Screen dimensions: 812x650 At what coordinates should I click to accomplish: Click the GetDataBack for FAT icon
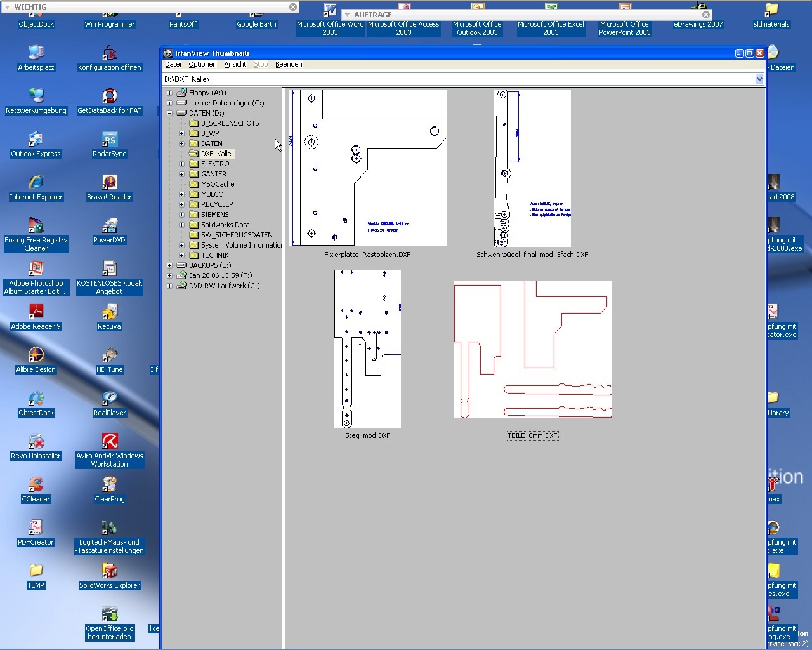(109, 96)
